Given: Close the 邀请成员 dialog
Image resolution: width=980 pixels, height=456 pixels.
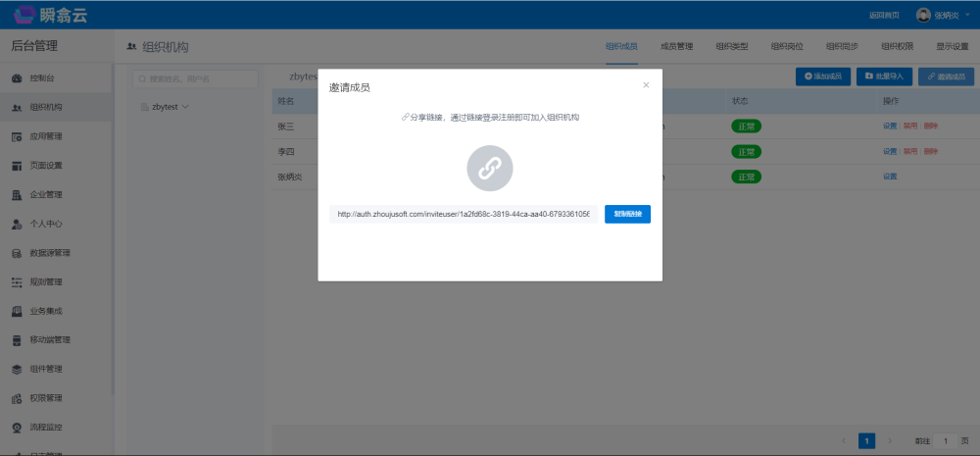Looking at the screenshot, I should pos(646,85).
